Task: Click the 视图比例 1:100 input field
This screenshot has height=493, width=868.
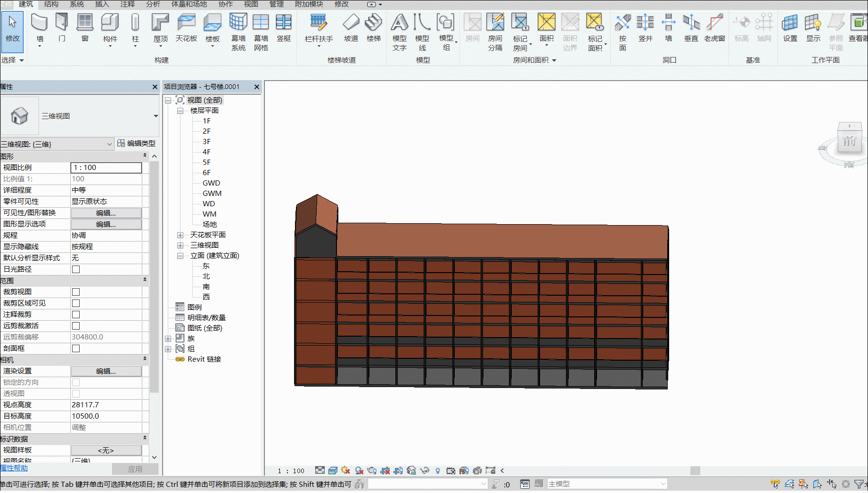Action: tap(106, 168)
